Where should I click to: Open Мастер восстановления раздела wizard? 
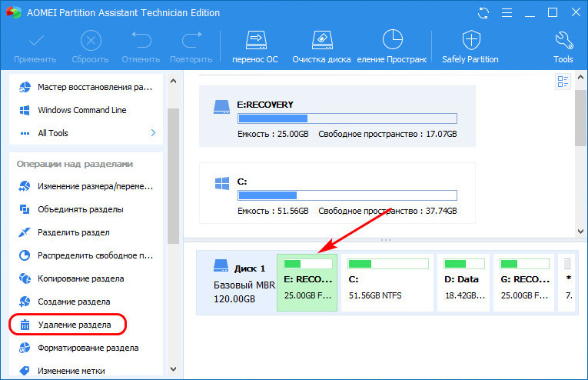pos(86,87)
